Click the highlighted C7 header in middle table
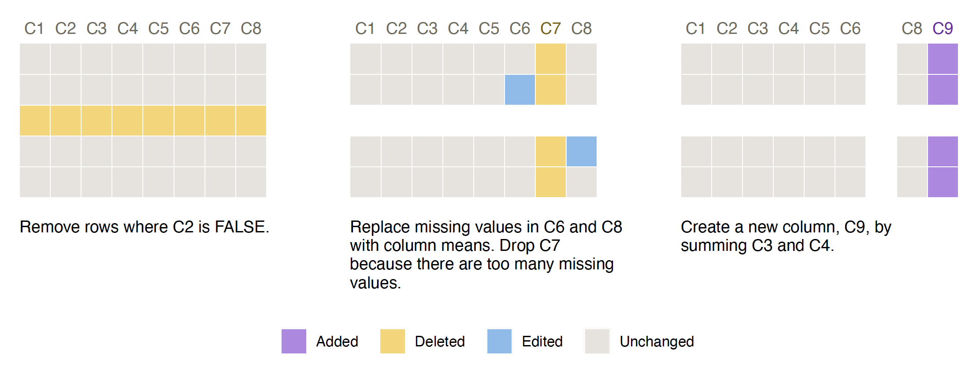The image size is (980, 375). click(550, 29)
